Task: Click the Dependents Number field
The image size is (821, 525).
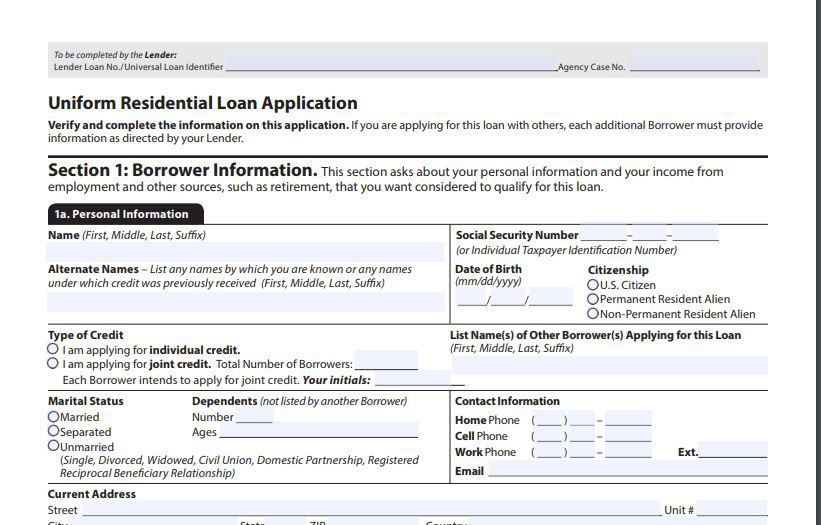Action: pyautogui.click(x=254, y=417)
